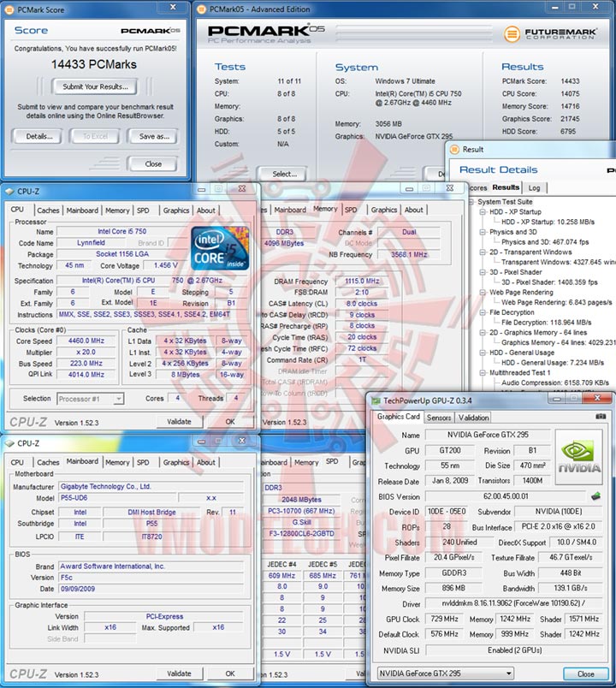This screenshot has height=688, width=616.
Task: Click the GPU Clock 729 MHz field
Action: tap(444, 619)
